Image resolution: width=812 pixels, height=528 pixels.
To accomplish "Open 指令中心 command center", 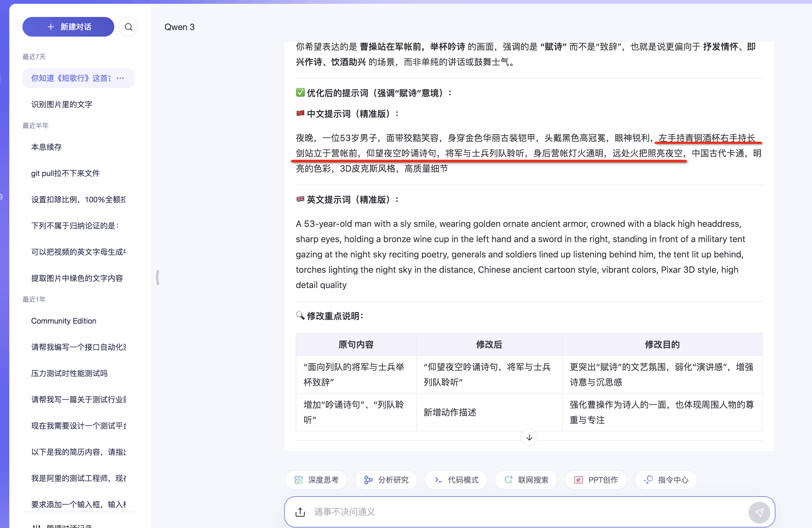I will coord(666,480).
